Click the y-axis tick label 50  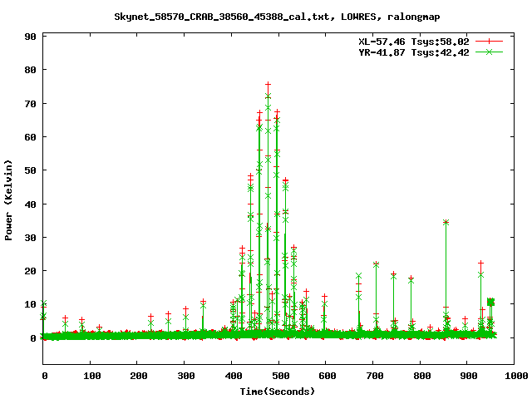(x=30, y=170)
